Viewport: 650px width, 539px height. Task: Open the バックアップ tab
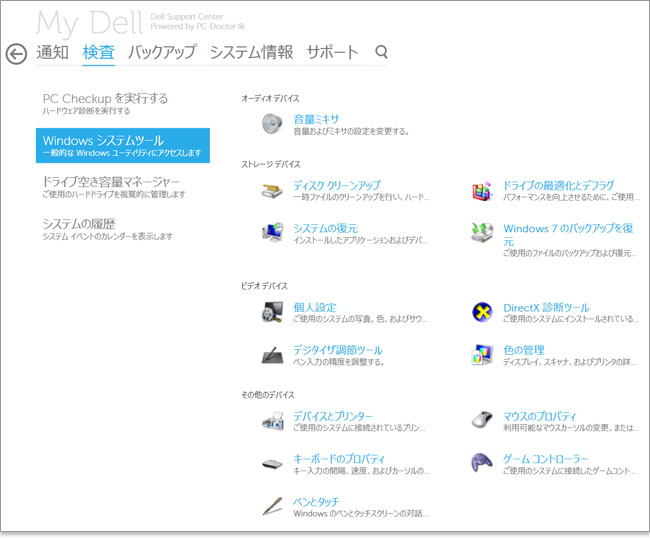(x=162, y=52)
